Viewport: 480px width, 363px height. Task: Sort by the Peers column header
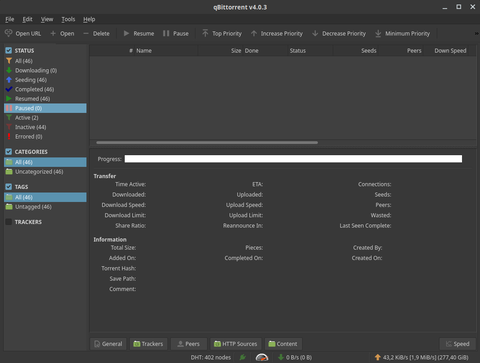(401, 51)
